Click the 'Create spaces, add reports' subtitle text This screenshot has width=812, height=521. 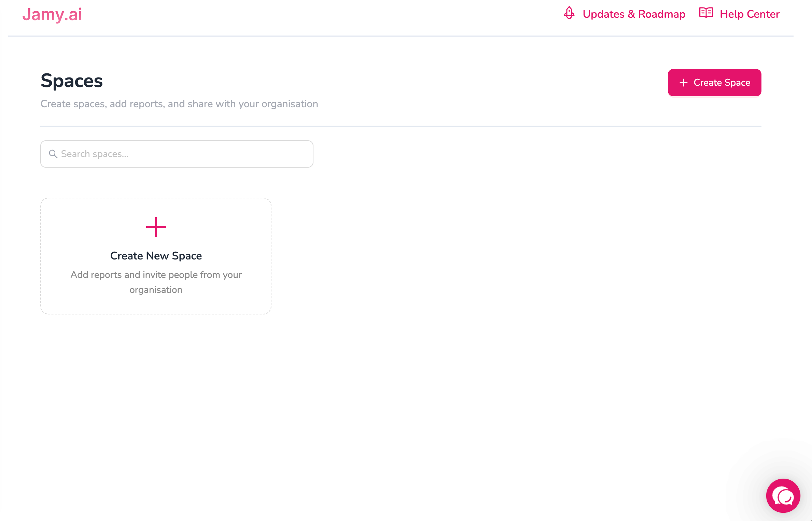179,104
